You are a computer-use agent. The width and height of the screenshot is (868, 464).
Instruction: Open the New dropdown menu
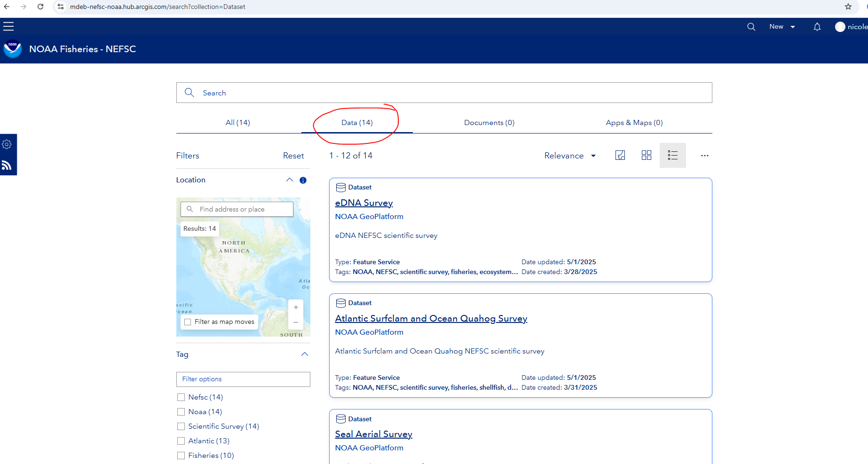pyautogui.click(x=782, y=27)
